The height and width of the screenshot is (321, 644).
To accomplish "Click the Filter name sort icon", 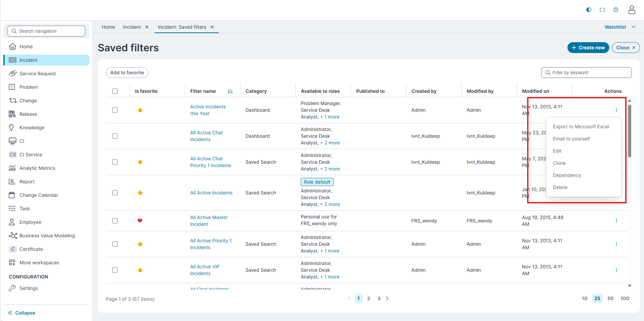I will pyautogui.click(x=230, y=91).
